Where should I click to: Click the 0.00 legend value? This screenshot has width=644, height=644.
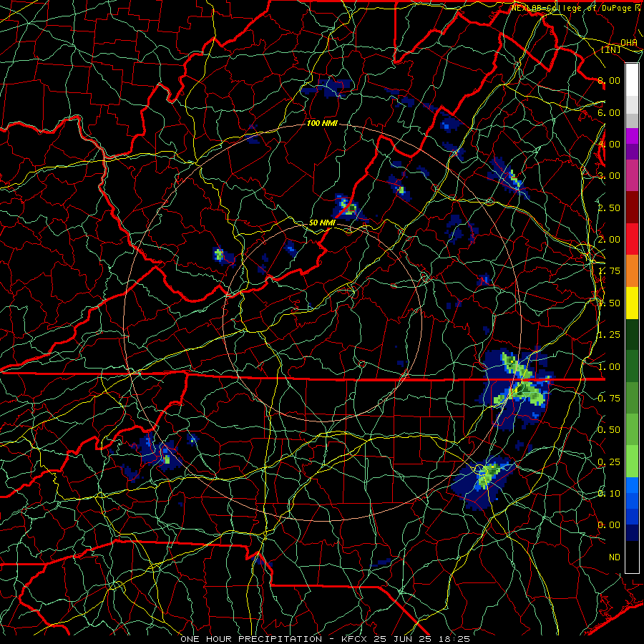(609, 525)
